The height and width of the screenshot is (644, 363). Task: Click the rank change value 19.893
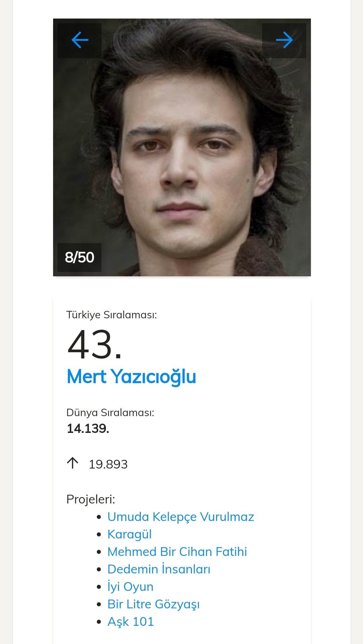click(108, 464)
